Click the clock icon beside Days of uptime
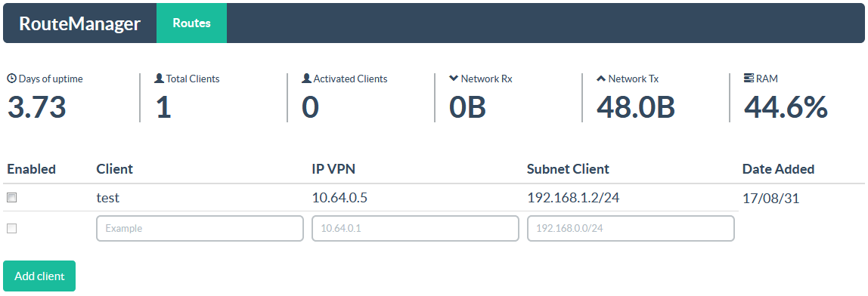 11,79
